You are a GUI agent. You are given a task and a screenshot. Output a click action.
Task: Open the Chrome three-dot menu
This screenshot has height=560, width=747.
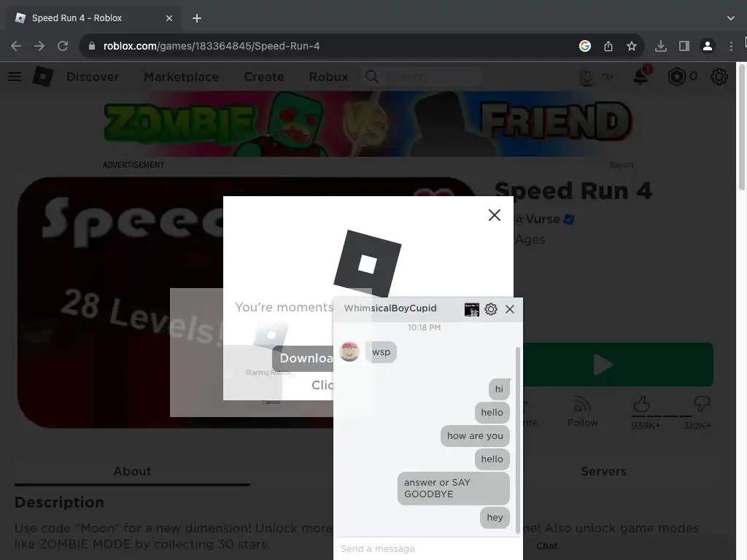coord(731,46)
